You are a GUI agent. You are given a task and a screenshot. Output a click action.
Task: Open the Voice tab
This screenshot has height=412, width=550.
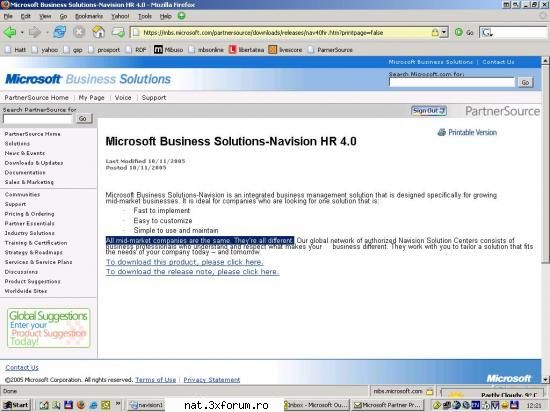(123, 98)
